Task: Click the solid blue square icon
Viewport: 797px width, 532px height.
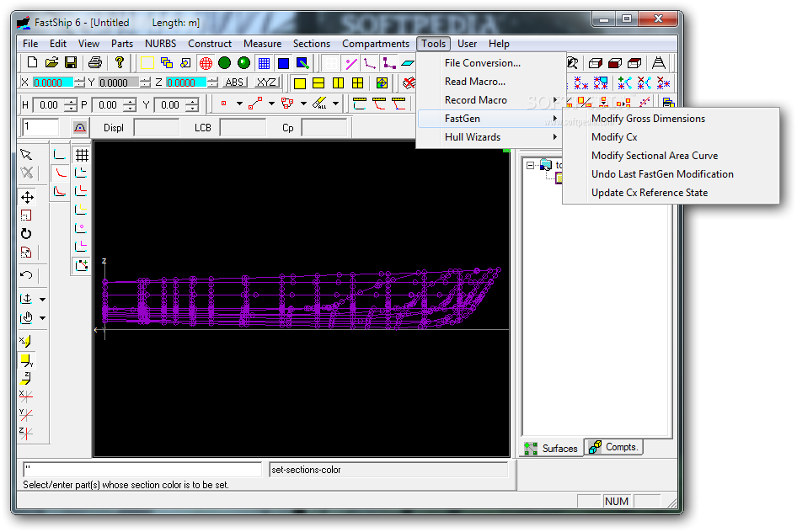Action: [x=283, y=63]
